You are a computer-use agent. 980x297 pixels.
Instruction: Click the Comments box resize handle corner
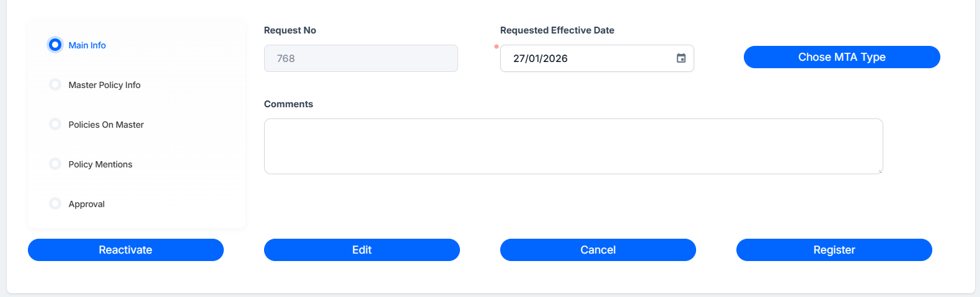click(880, 171)
